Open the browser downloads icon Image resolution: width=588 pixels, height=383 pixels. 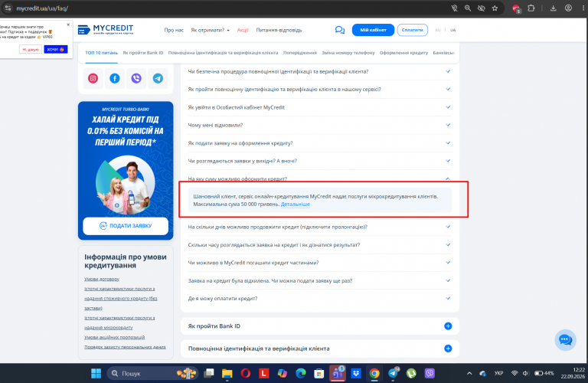coord(553,8)
